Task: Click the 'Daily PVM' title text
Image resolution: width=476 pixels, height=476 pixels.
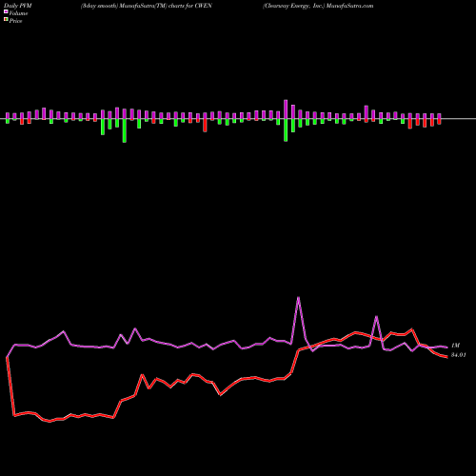Action: 18,6
